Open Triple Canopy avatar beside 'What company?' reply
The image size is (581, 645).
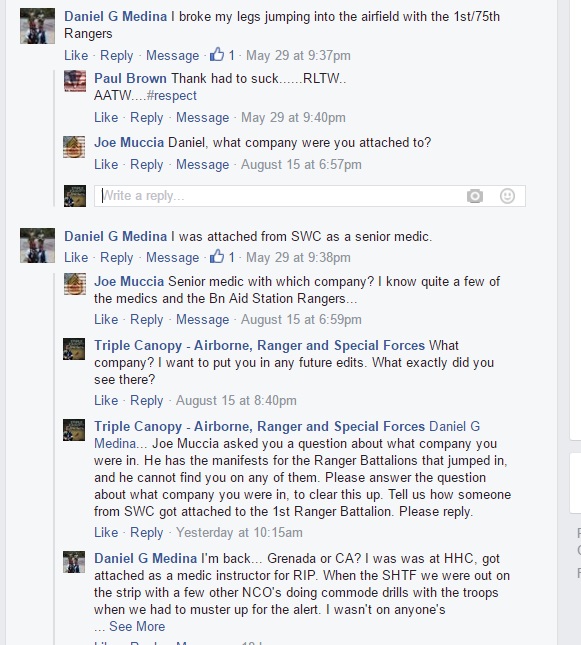point(74,349)
